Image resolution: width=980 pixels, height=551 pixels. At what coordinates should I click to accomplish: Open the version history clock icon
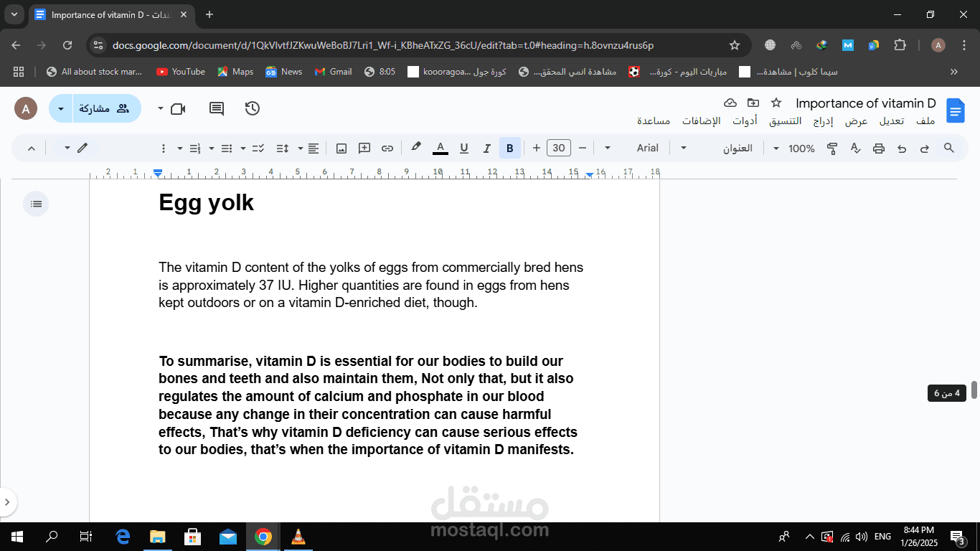[x=252, y=108]
